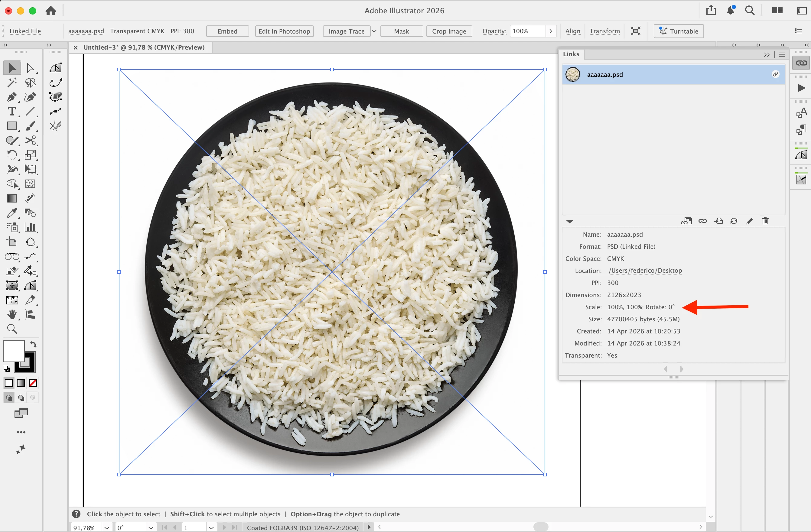Screen dimensions: 811x532
Task: Click the Edit Original pencil icon
Action: pyautogui.click(x=749, y=221)
